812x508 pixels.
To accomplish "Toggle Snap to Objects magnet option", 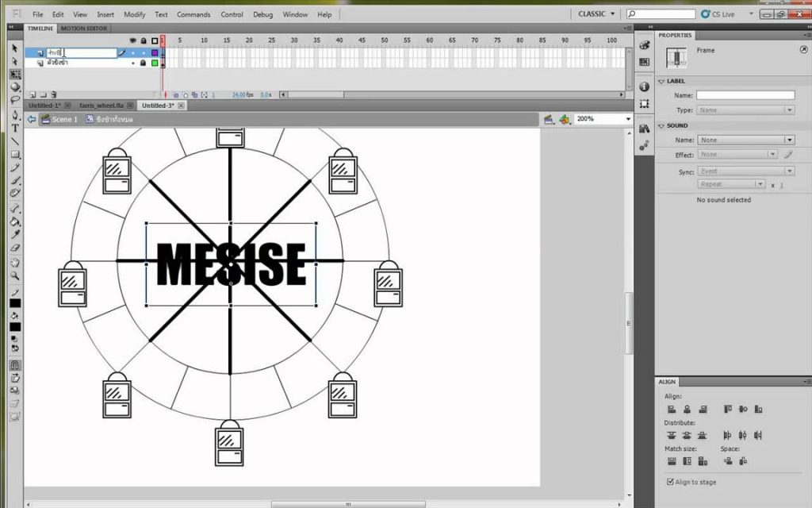I will pyautogui.click(x=15, y=365).
